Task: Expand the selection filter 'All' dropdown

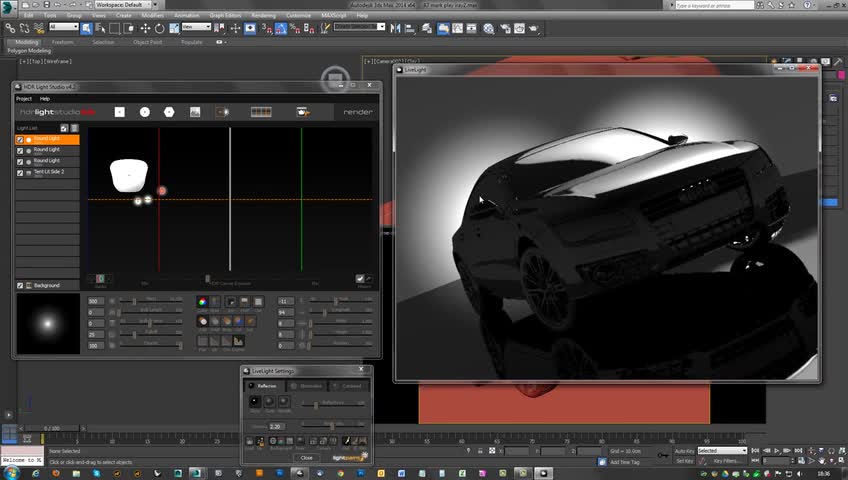Action: (x=63, y=28)
